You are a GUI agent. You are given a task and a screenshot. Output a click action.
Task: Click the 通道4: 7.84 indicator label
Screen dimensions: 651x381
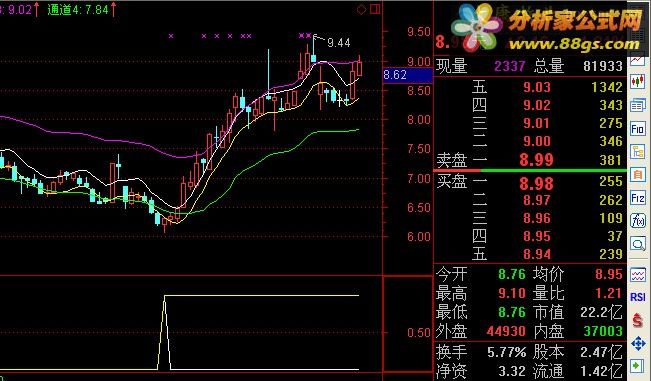[78, 10]
